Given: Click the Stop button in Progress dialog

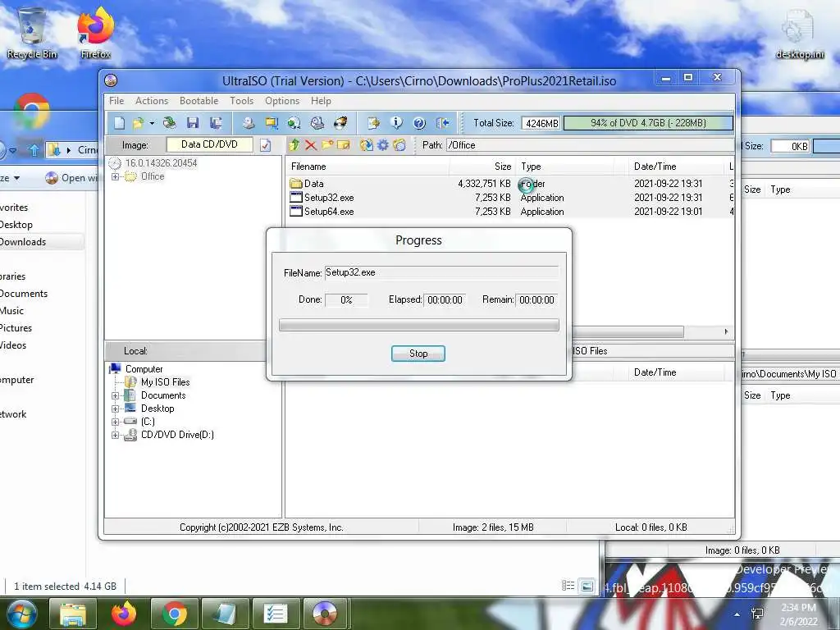Looking at the screenshot, I should (x=418, y=354).
